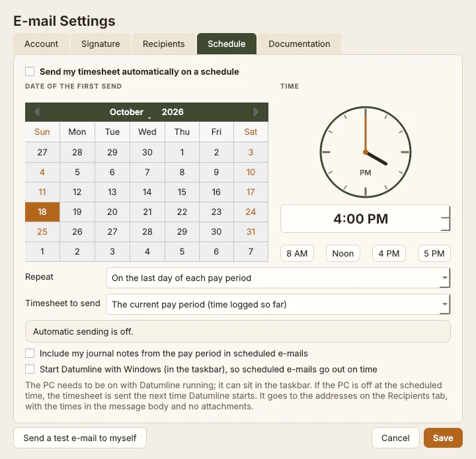Go to the next month in the calendar

pos(256,112)
